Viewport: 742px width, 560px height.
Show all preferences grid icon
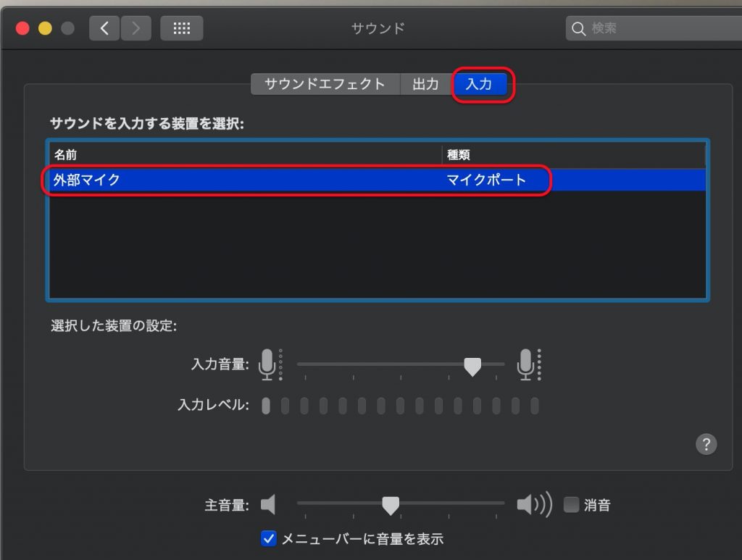pyautogui.click(x=181, y=28)
